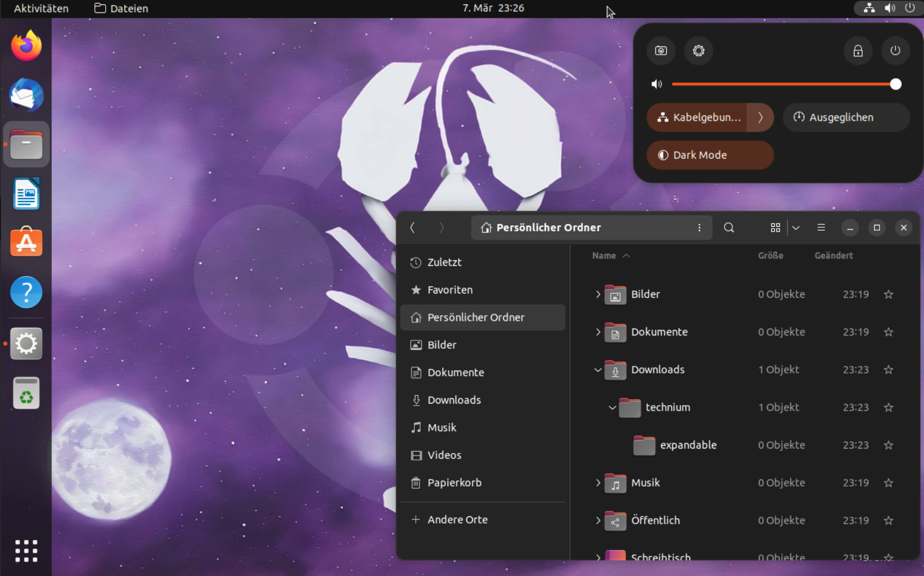Open the path bar three-dot menu
The height and width of the screenshot is (576, 924).
coord(699,227)
